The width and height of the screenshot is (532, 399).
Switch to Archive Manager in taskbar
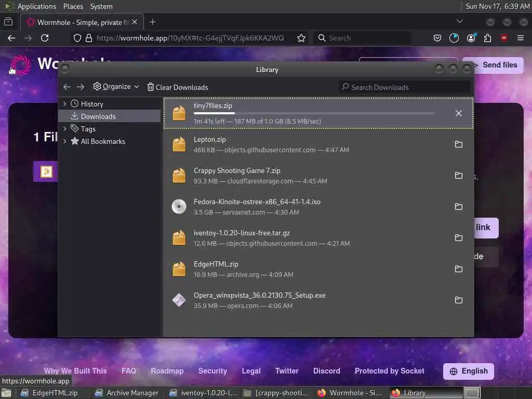tap(127, 393)
